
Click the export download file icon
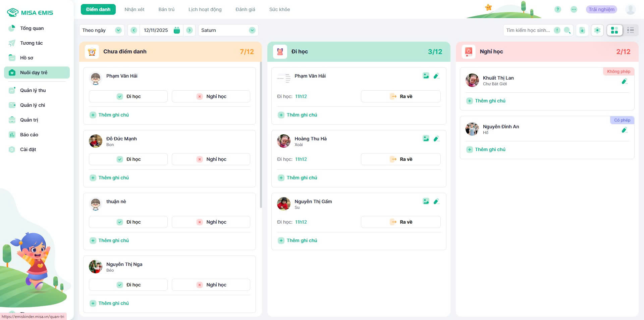coord(582,30)
